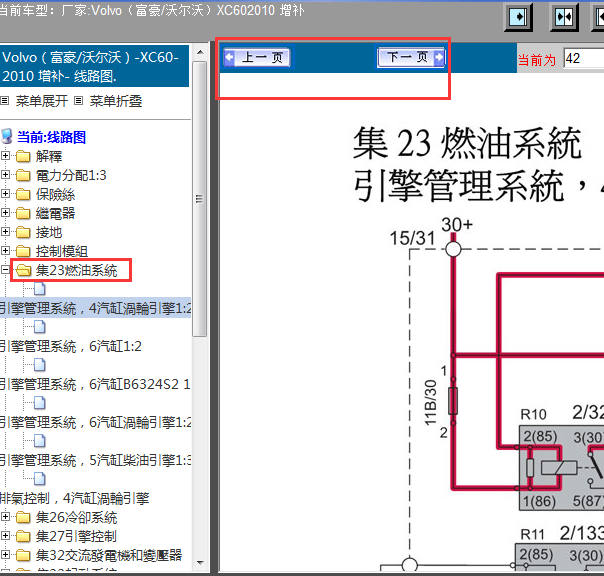Image resolution: width=604 pixels, height=576 pixels.
Task: Select the 保險絲 folder icon
Action: pos(23,194)
